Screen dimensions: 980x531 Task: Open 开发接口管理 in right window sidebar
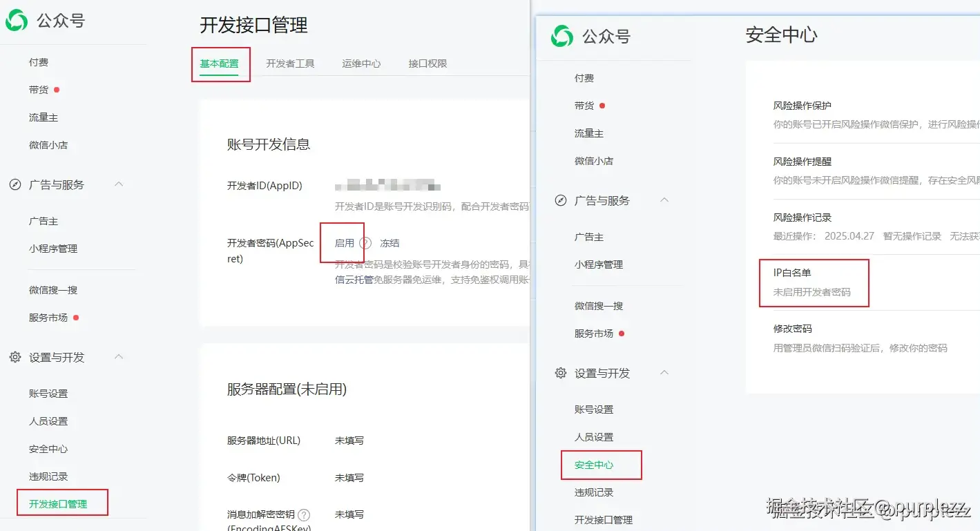[x=604, y=520]
